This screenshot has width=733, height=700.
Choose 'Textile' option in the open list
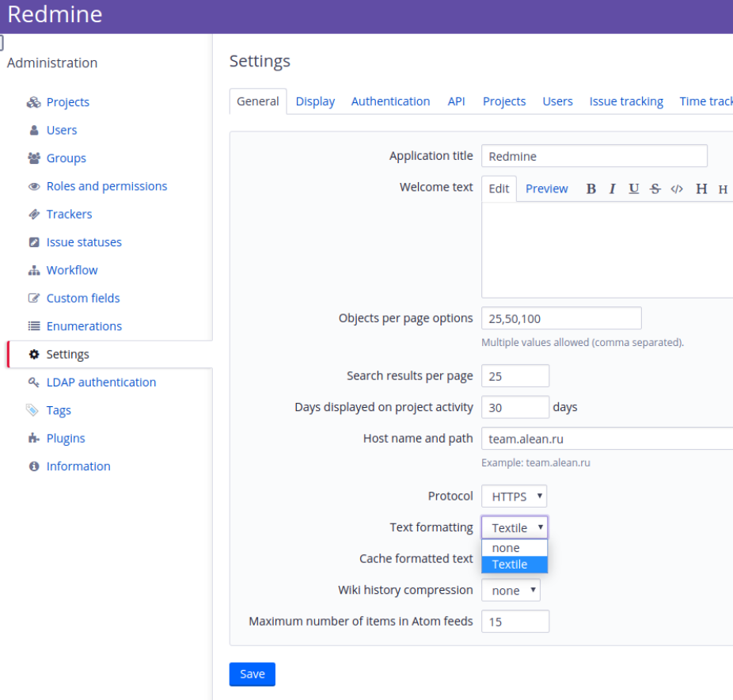click(x=515, y=565)
